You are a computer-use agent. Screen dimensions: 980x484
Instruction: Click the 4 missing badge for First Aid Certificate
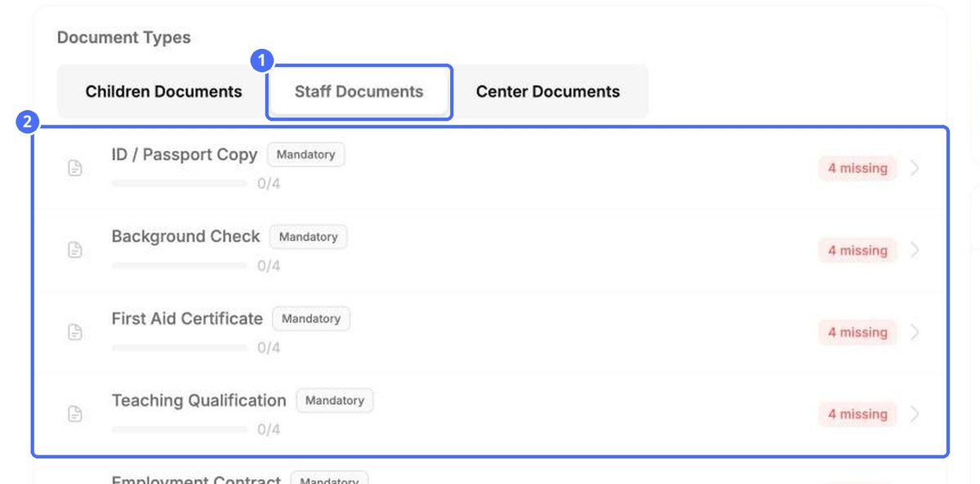click(x=857, y=332)
